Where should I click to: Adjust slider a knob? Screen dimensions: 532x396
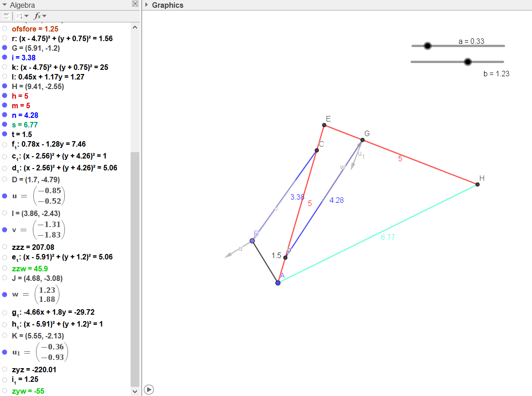(427, 46)
